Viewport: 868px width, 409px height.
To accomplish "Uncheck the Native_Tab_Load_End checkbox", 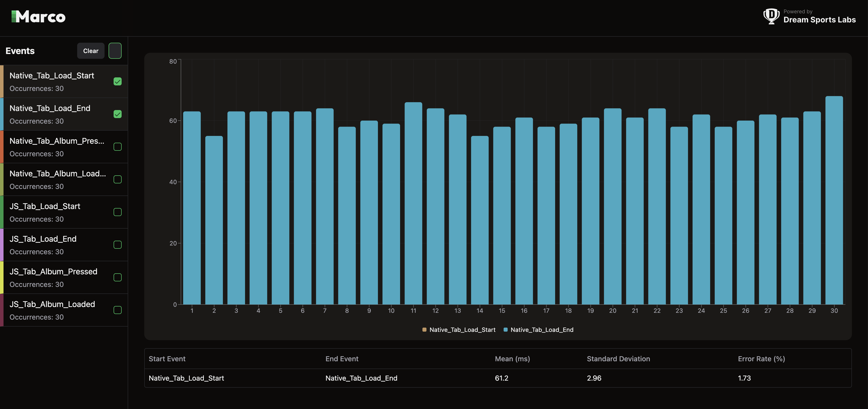I will coord(117,114).
